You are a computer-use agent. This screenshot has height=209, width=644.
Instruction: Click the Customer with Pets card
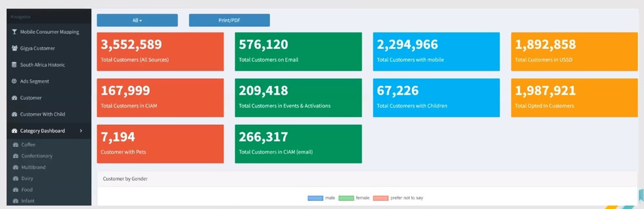(160, 144)
